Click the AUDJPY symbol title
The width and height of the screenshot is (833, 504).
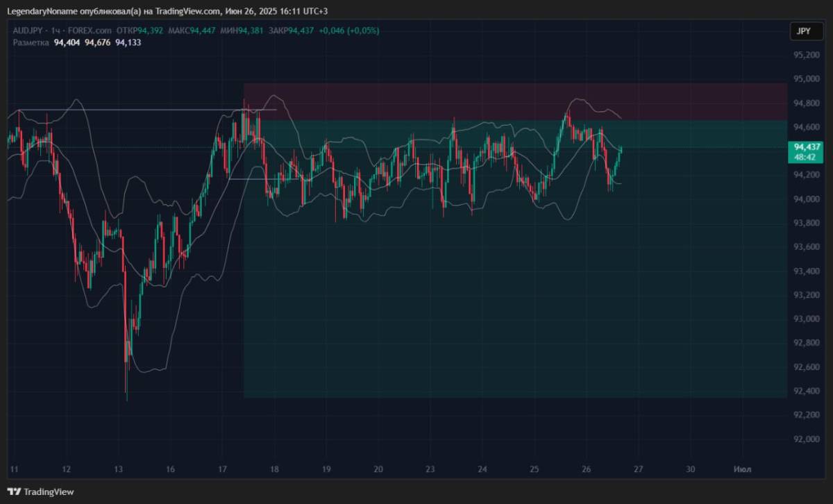tap(28, 31)
